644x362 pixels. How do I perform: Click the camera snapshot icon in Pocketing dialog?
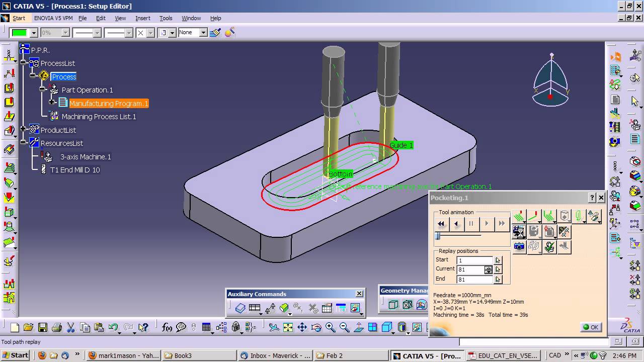(x=519, y=247)
